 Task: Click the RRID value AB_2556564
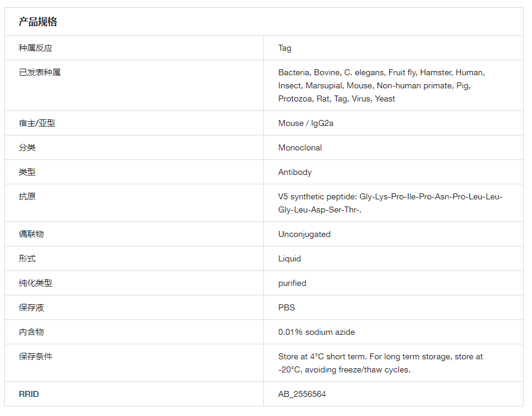click(302, 394)
